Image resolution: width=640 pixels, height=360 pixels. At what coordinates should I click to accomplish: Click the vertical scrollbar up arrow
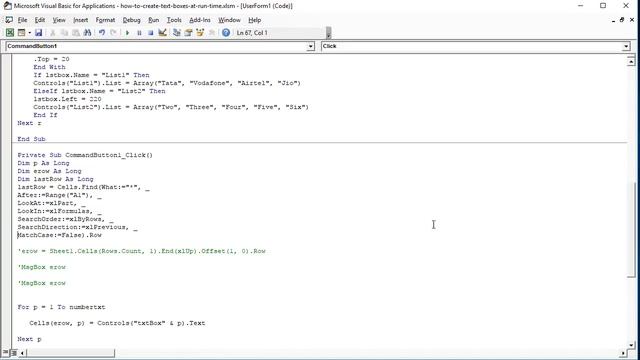coord(631,62)
